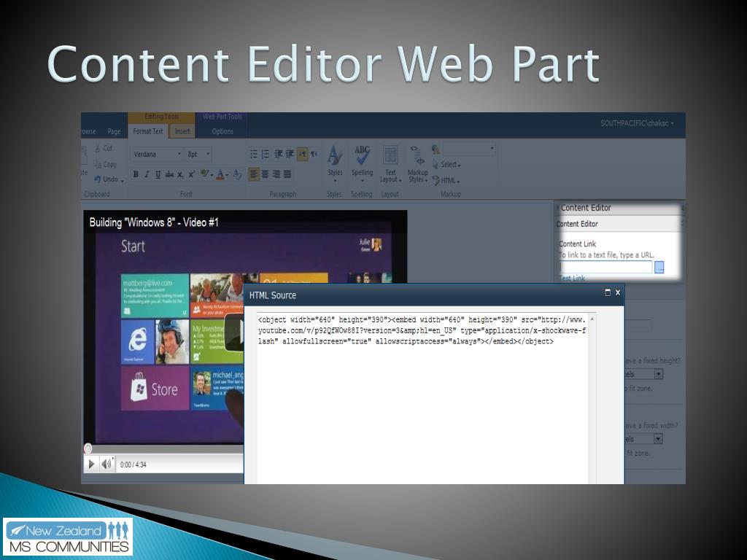747x560 pixels.
Task: Open the Text Layout menu
Action: pyautogui.click(x=390, y=164)
